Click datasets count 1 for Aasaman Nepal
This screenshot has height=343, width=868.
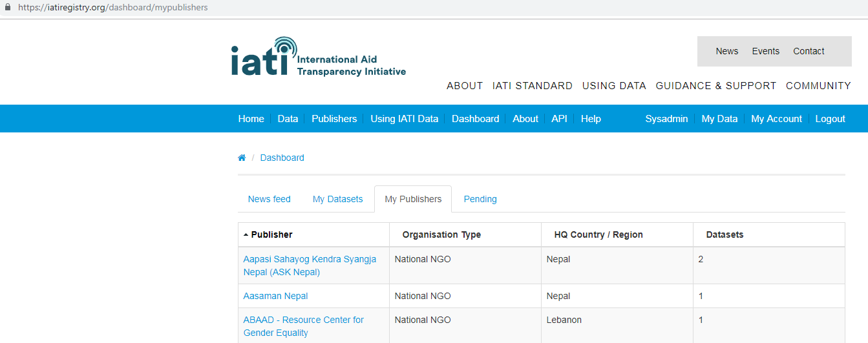(x=701, y=296)
